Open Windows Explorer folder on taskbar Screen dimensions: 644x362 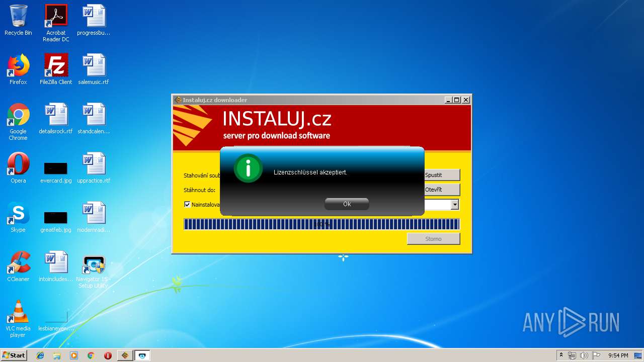point(57,355)
